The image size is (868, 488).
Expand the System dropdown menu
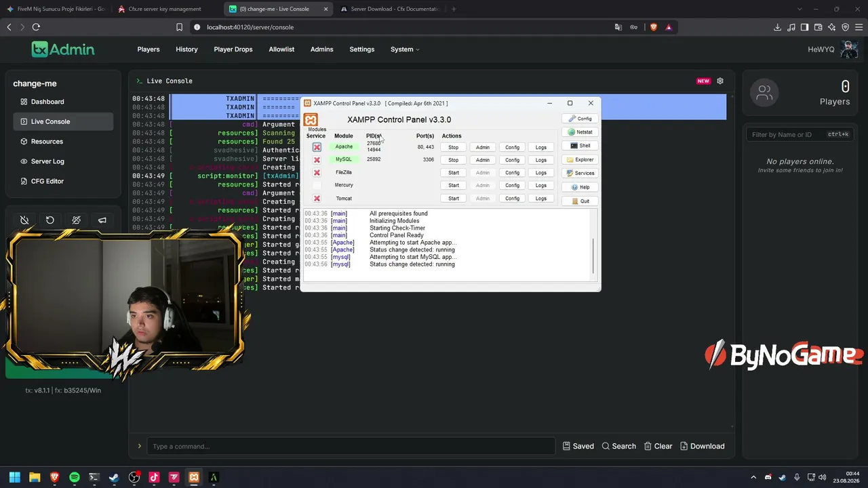(405, 49)
